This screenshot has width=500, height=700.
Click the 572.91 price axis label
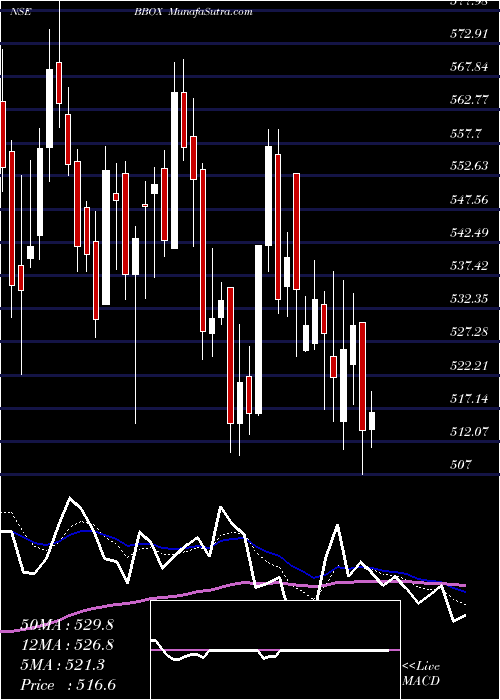click(469, 34)
